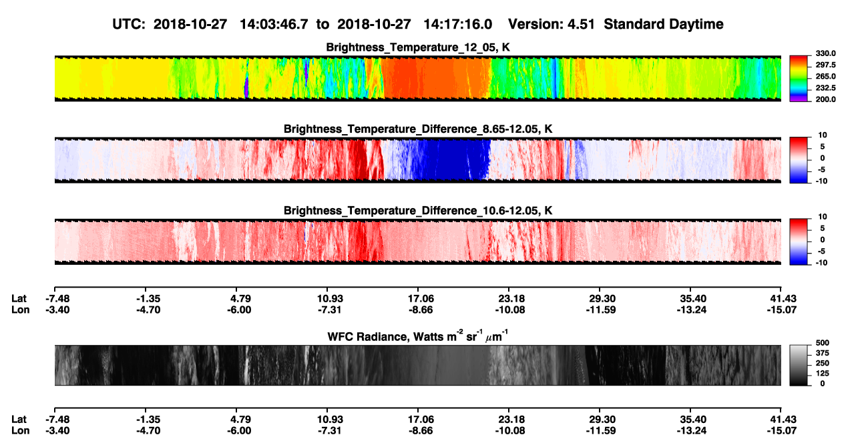Click the Brightness_Temperature_Difference_10.6-12.05 panel title
Screen dimensions: 868x445
[418, 211]
